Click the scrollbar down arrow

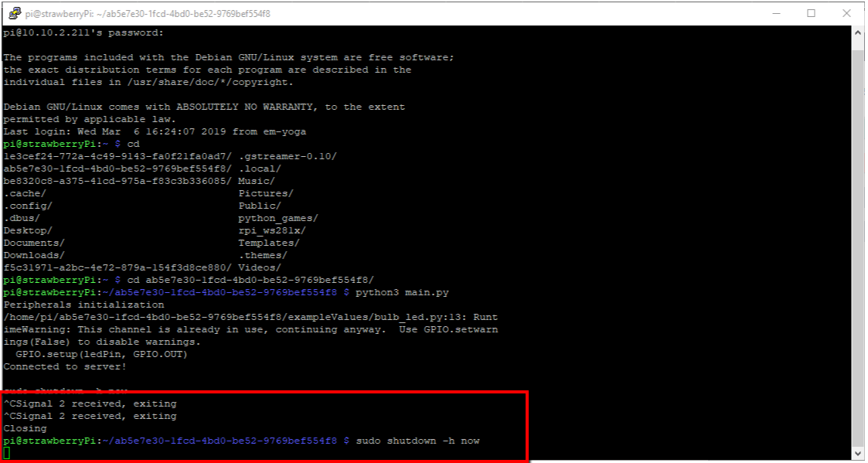[x=858, y=453]
